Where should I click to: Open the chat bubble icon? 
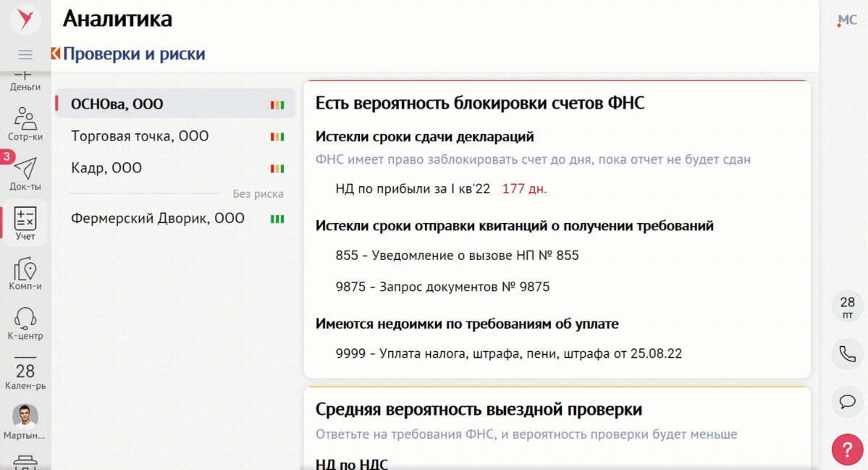click(847, 401)
